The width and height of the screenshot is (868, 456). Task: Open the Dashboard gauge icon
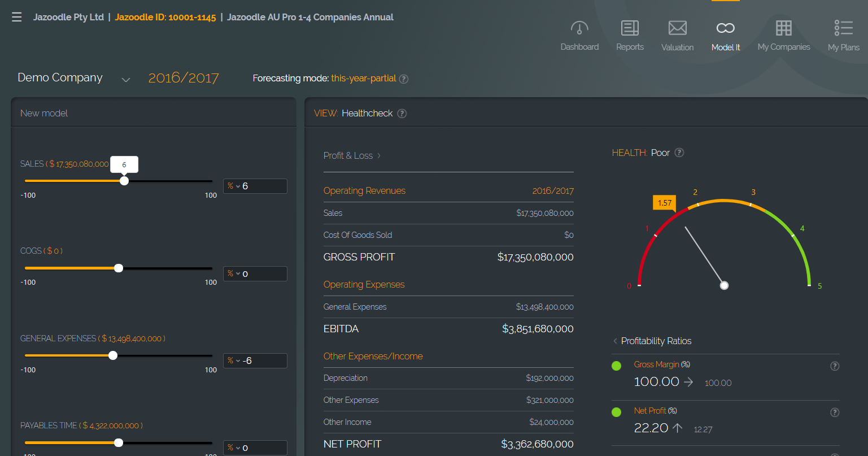pos(579,28)
